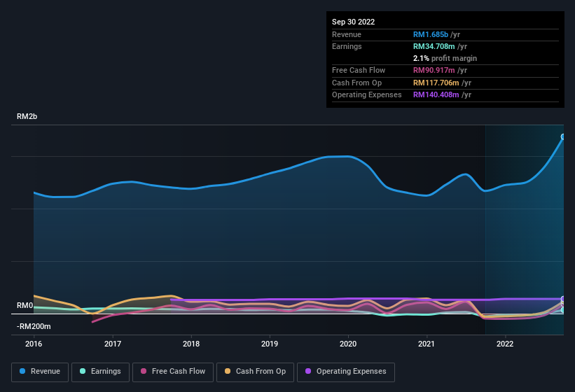Screen dimensions: 575x392
Task: Click the Revenue data point marker at Sep 2022
Action: tap(563, 136)
